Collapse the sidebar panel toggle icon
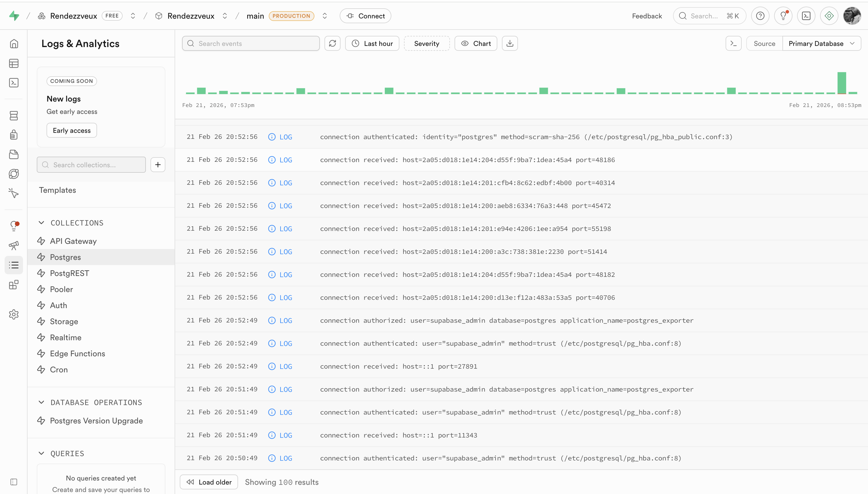 [x=13, y=482]
